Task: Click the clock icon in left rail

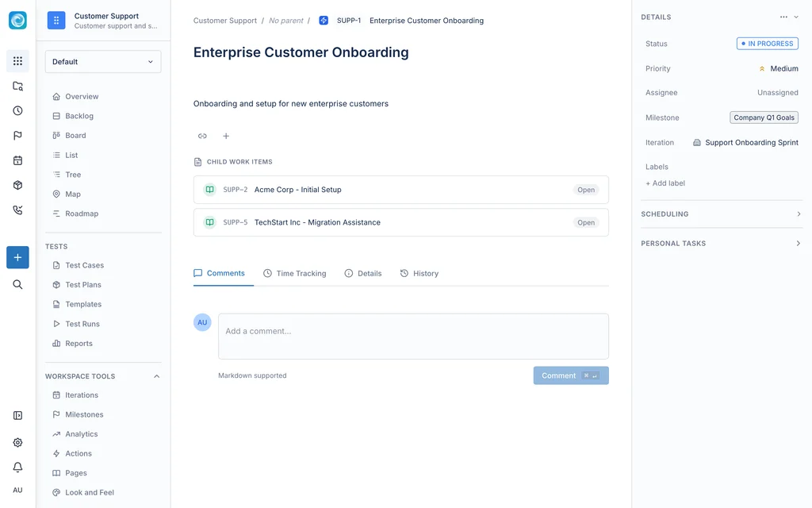Action: coord(17,110)
